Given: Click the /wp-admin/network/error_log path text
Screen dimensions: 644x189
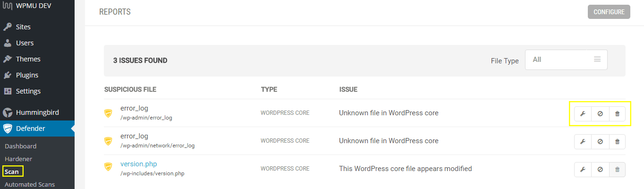Looking at the screenshot, I should (x=157, y=146).
